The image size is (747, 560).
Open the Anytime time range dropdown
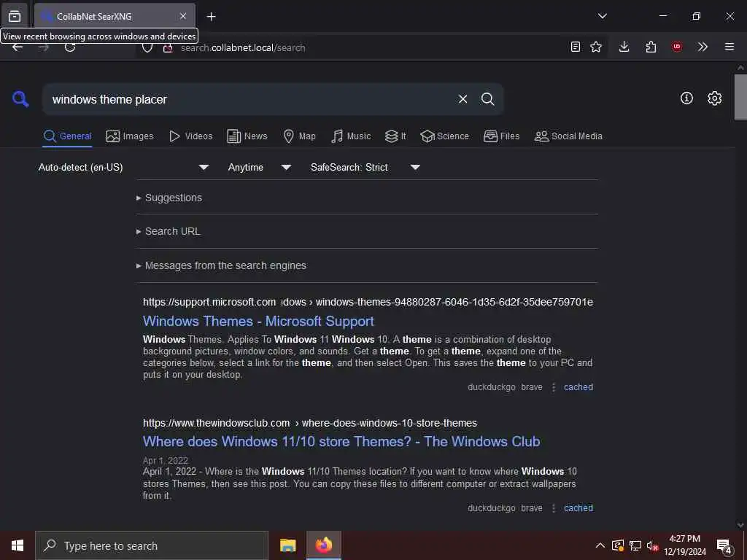(x=259, y=167)
